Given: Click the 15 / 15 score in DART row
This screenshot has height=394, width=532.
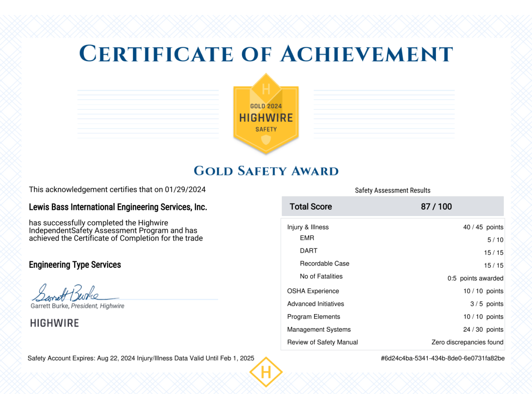Looking at the screenshot, I should tap(494, 253).
